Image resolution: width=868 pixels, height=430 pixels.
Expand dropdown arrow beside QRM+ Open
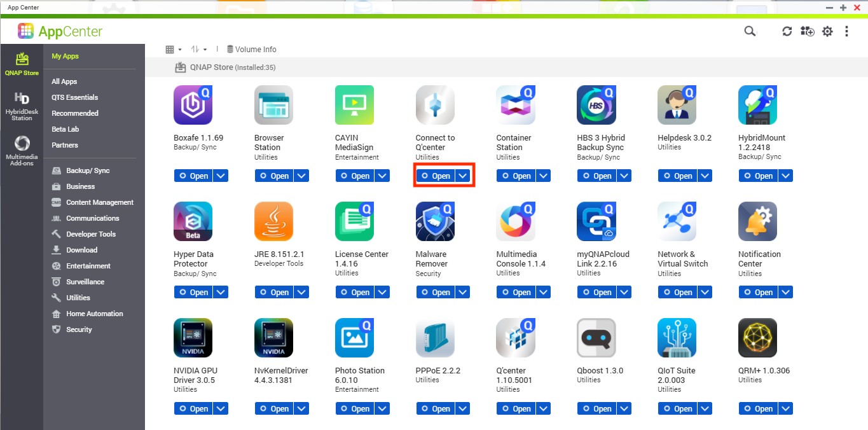tap(786, 409)
